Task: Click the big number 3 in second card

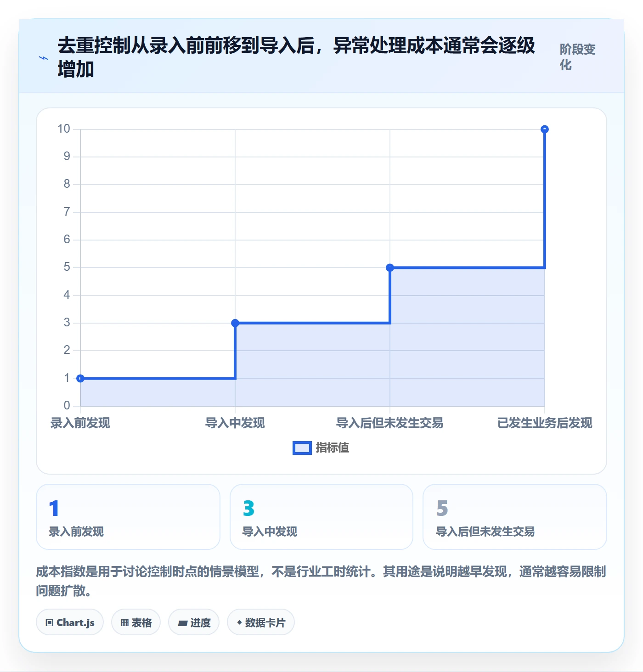Action: [248, 508]
